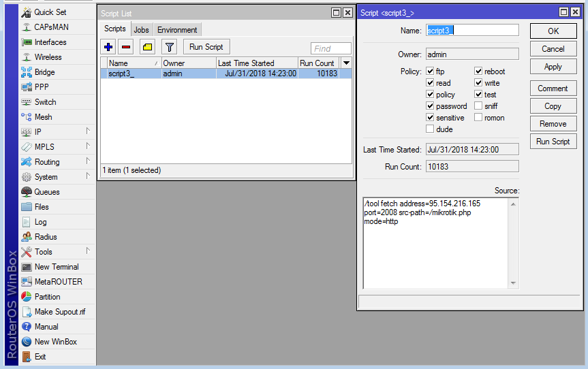This screenshot has width=588, height=369.
Task: Toggle test policy checkbox
Action: [x=478, y=95]
